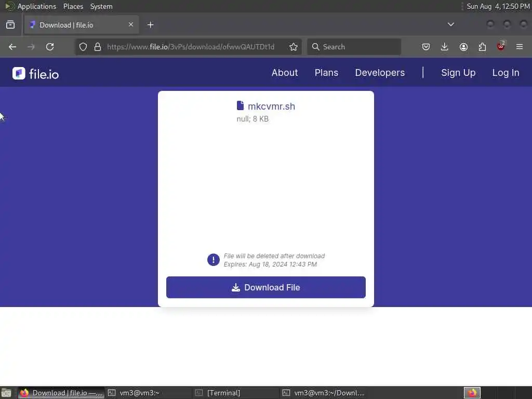Switch to vm3@vm3:~/Downl... terminal window
Screen dimensions: 532x399
click(x=323, y=393)
